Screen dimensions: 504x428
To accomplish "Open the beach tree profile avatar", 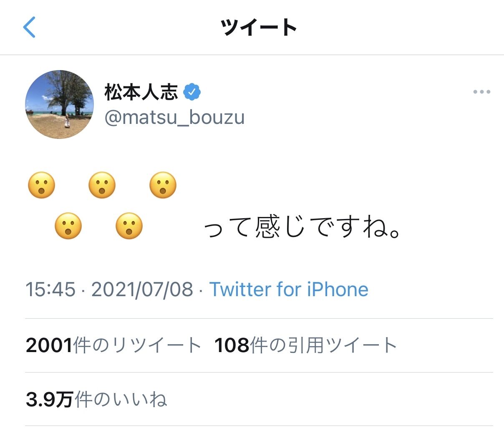I will tap(59, 104).
